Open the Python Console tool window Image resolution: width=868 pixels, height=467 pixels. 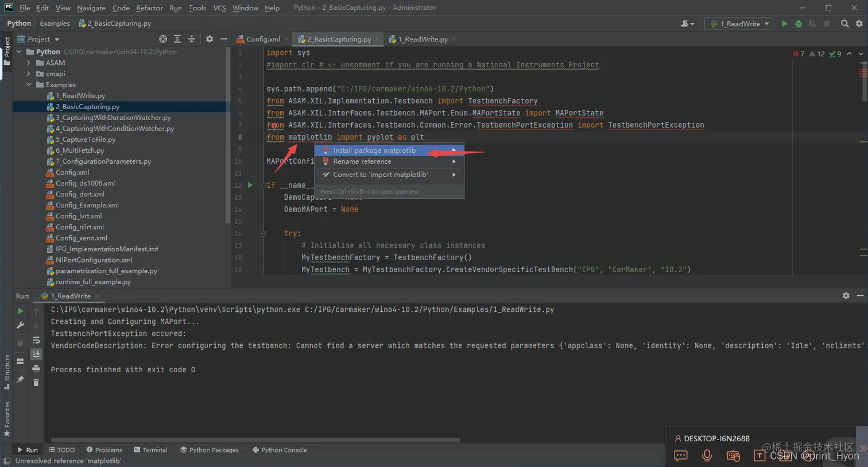point(280,450)
